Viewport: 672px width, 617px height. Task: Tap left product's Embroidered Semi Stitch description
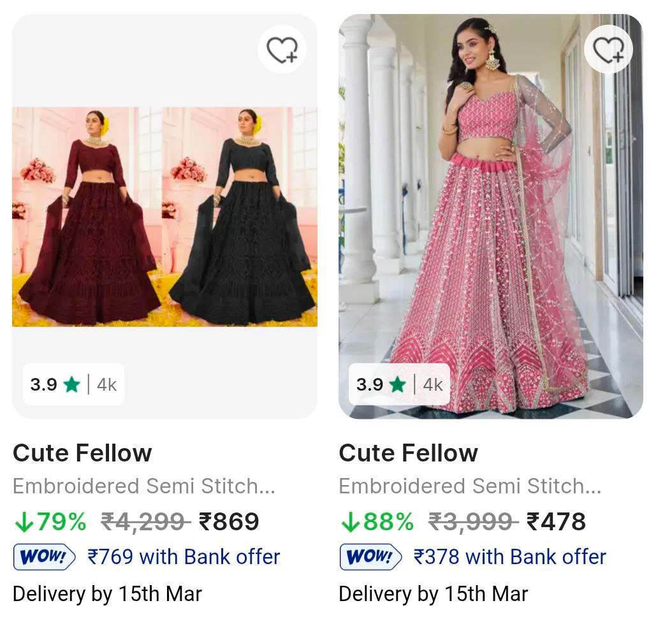(144, 486)
